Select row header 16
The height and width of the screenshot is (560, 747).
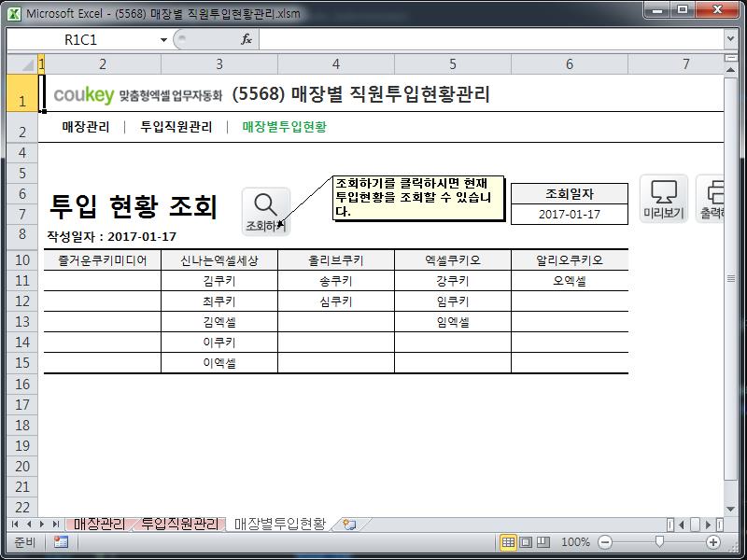point(22,384)
